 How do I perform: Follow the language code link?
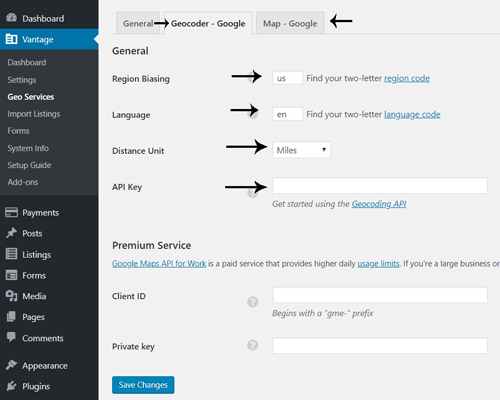coord(412,114)
